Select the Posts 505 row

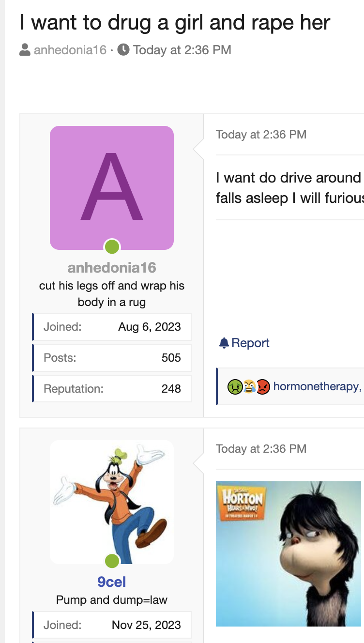click(112, 358)
